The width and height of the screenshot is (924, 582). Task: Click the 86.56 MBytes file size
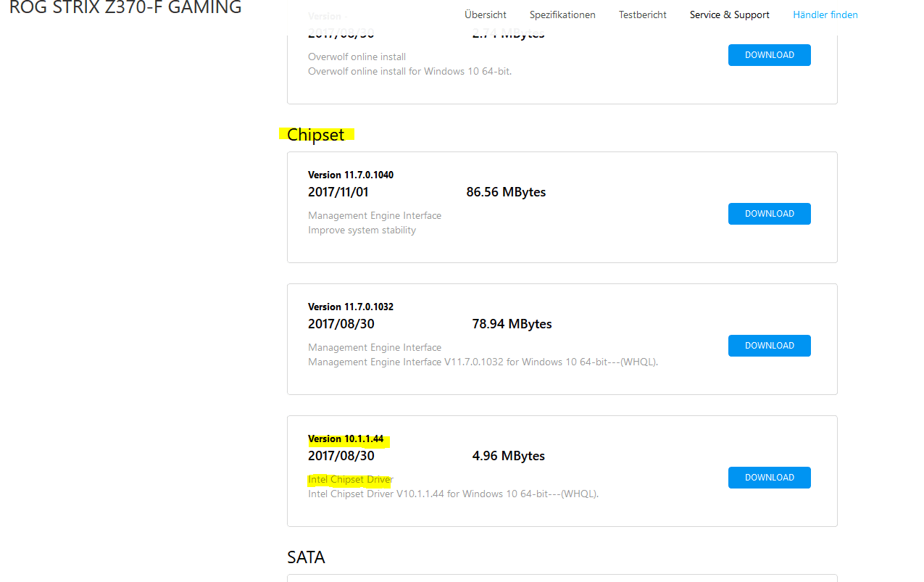tap(506, 192)
